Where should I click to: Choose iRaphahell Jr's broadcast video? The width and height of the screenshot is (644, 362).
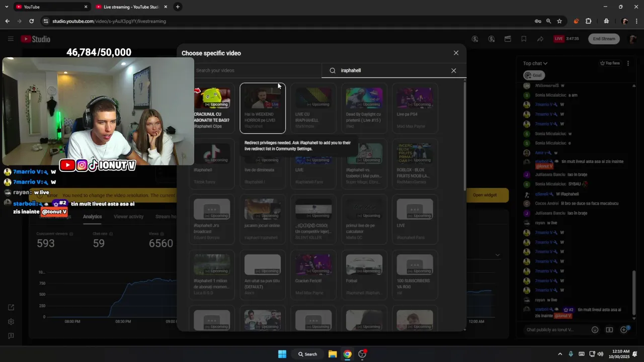coord(212,219)
